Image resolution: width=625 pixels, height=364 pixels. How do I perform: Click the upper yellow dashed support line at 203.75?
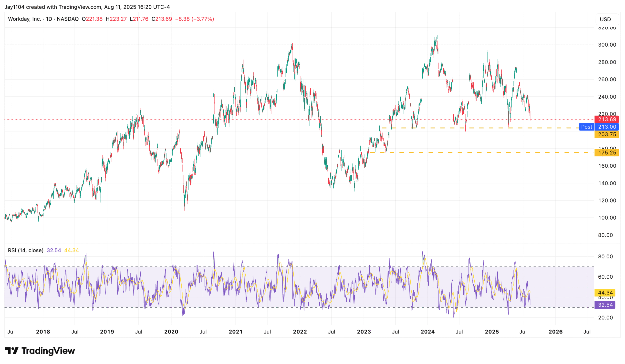point(480,128)
